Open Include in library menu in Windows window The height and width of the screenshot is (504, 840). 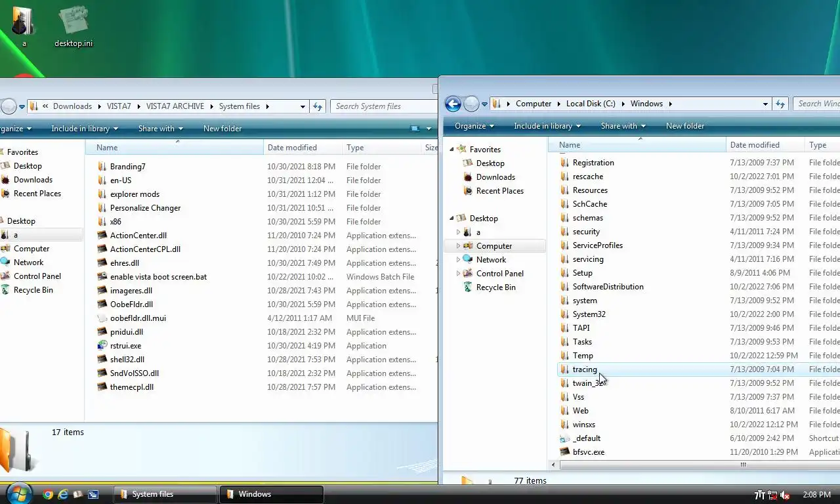tap(547, 126)
